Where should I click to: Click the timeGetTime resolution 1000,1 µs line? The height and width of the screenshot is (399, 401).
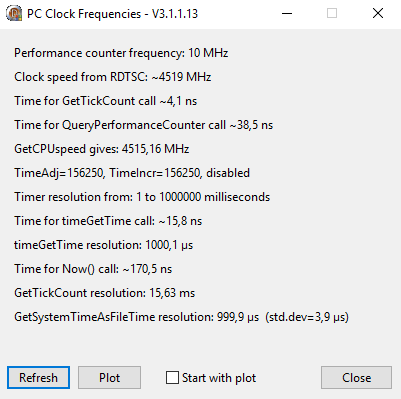104,245
